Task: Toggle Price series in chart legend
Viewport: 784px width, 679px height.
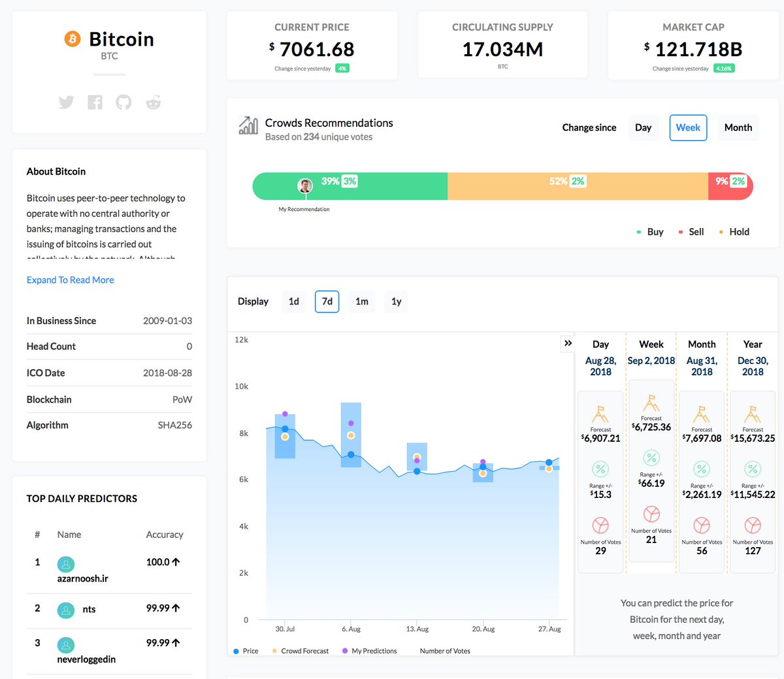Action: click(246, 651)
